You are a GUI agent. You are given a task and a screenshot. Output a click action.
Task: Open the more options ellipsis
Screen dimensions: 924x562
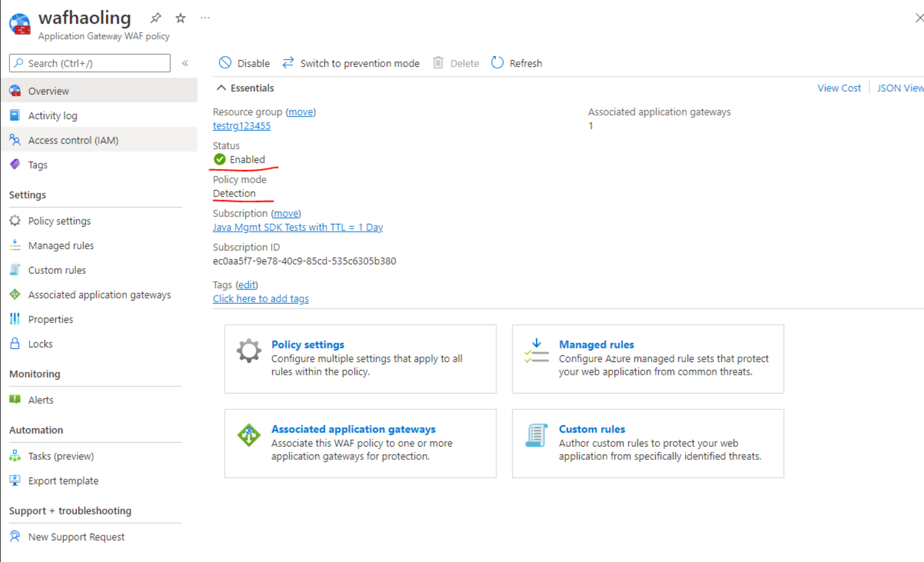[x=205, y=18]
